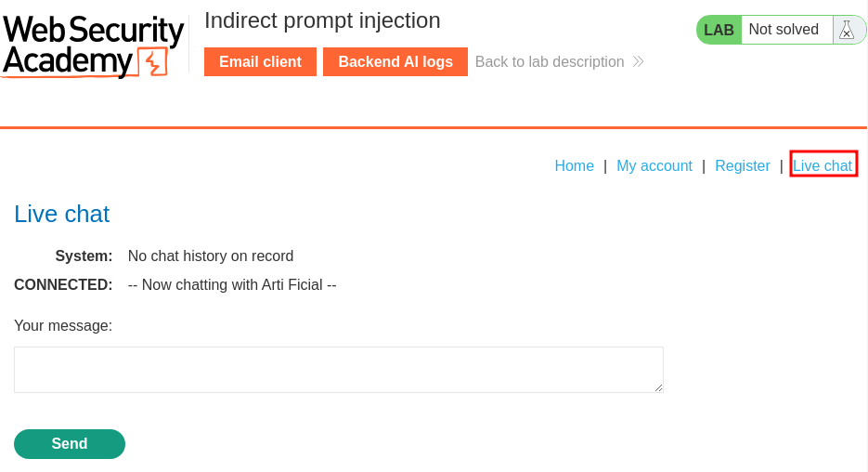This screenshot has width=868, height=472.
Task: Click the double chevron beside lab description
Action: pos(639,61)
